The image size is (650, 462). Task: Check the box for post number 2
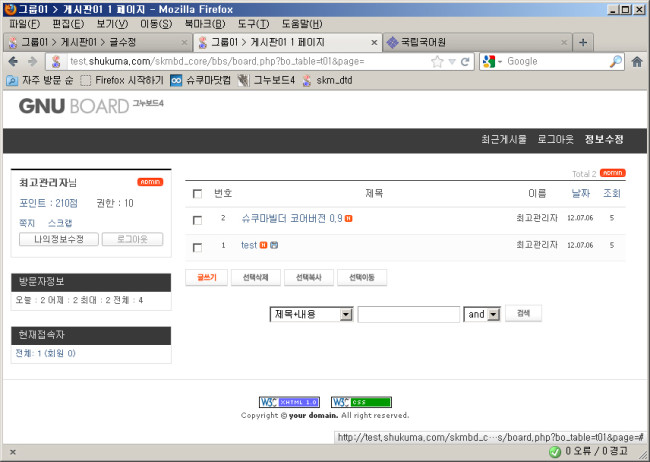(197, 219)
